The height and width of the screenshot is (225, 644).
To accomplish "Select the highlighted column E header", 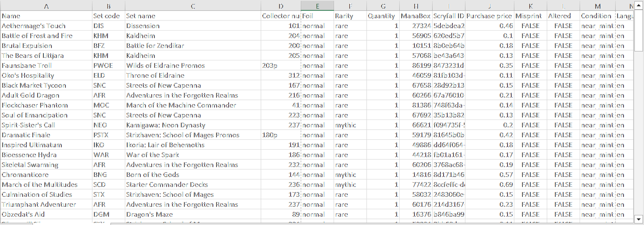I will click(x=317, y=6).
